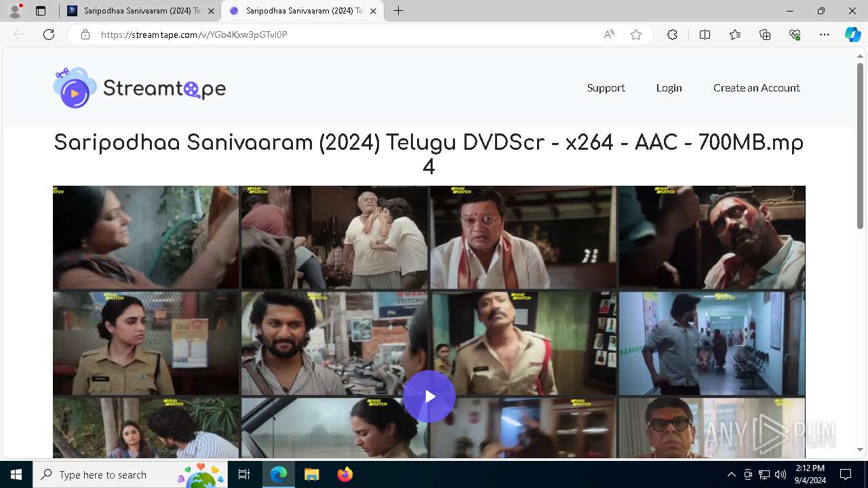Open clock and calendar
The width and height of the screenshot is (868, 488).
click(810, 474)
